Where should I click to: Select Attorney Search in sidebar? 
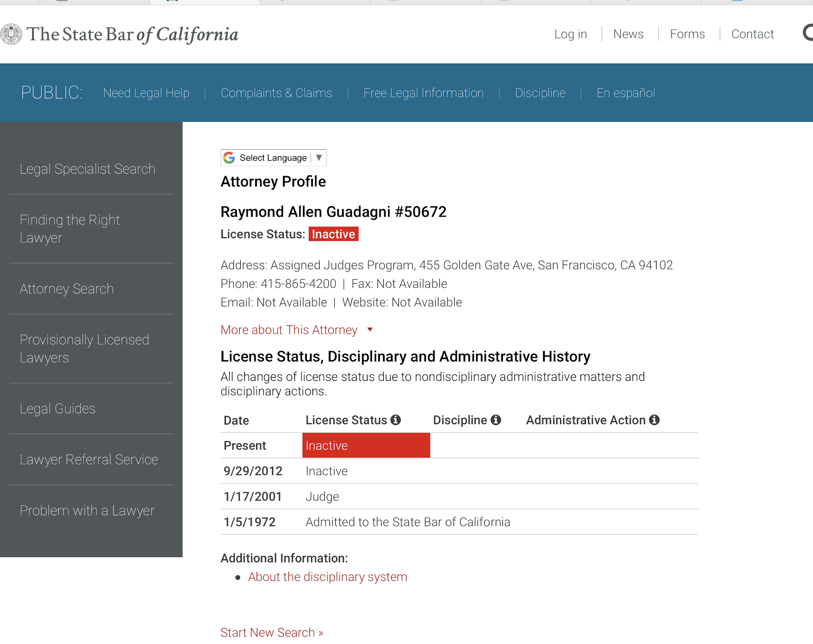(67, 289)
